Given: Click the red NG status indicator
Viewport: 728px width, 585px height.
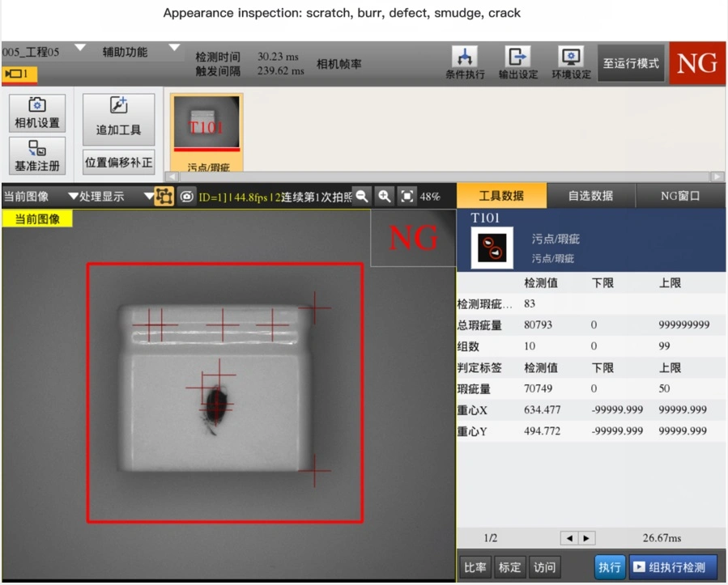Looking at the screenshot, I should click(x=697, y=63).
